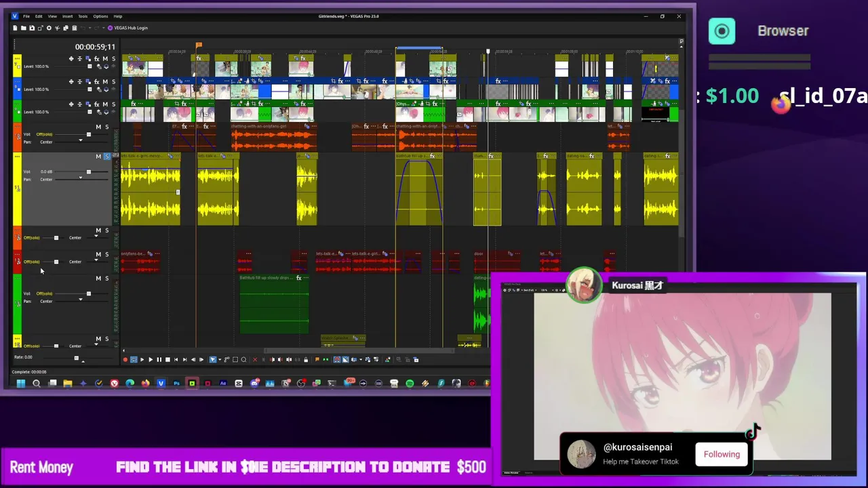This screenshot has width=868, height=488.
Task: Toggle the active Solo button on selected audio track
Action: pos(106,157)
